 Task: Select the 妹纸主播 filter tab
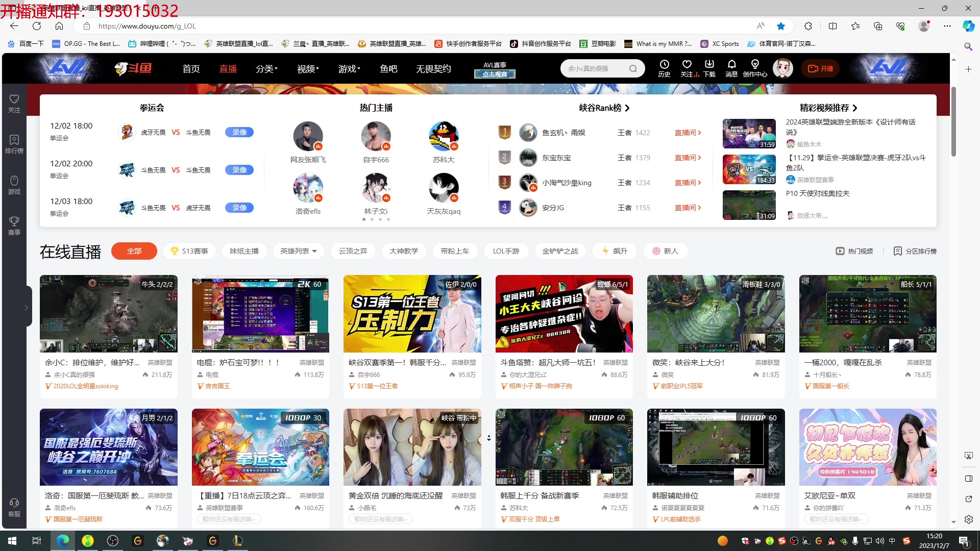pyautogui.click(x=244, y=251)
